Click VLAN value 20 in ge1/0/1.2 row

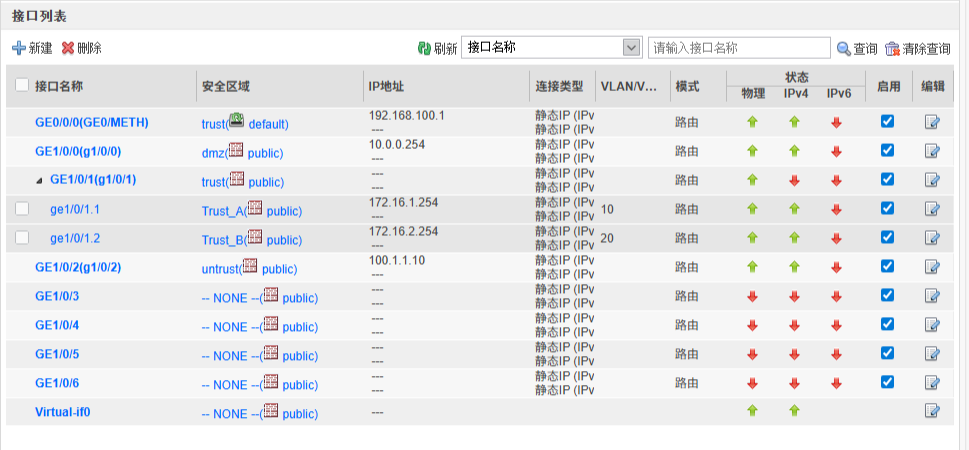click(607, 239)
